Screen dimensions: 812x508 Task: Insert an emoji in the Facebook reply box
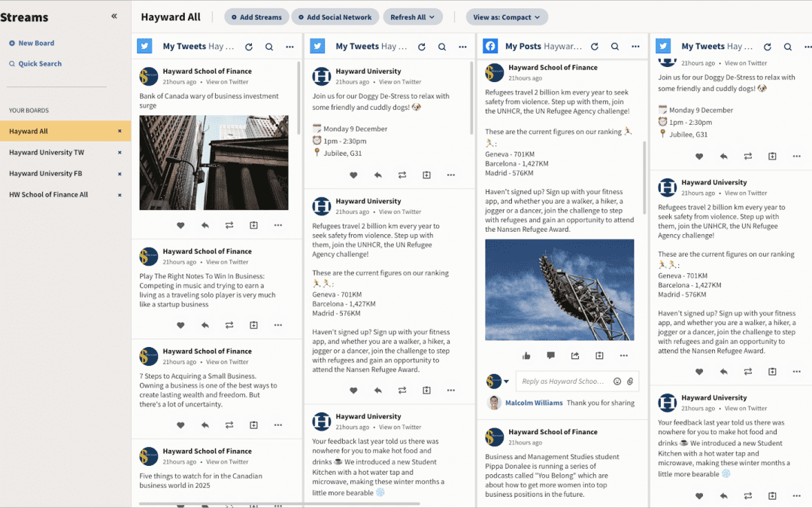coord(617,382)
